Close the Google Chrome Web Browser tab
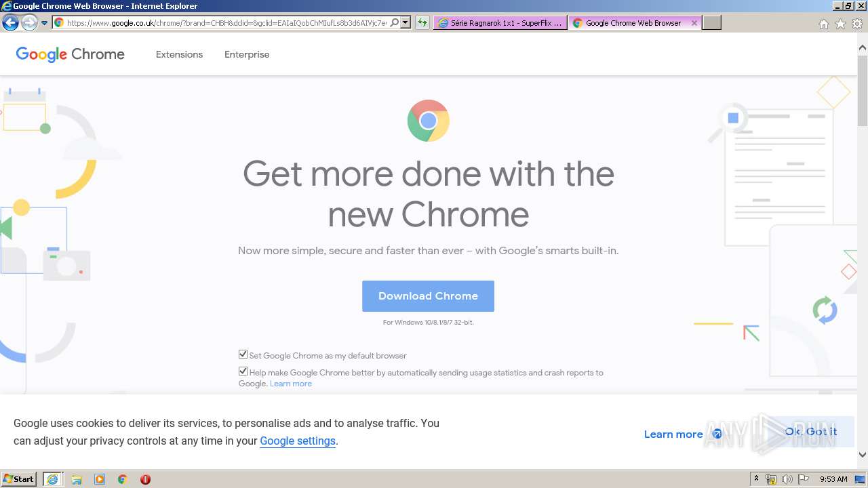868x488 pixels. [x=694, y=22]
